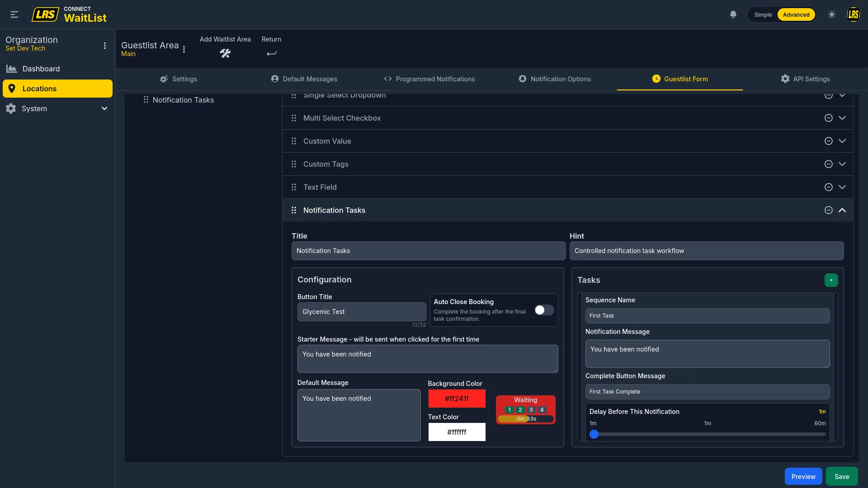This screenshot has width=868, height=488.
Task: Click Starter Message text area
Action: click(x=428, y=359)
